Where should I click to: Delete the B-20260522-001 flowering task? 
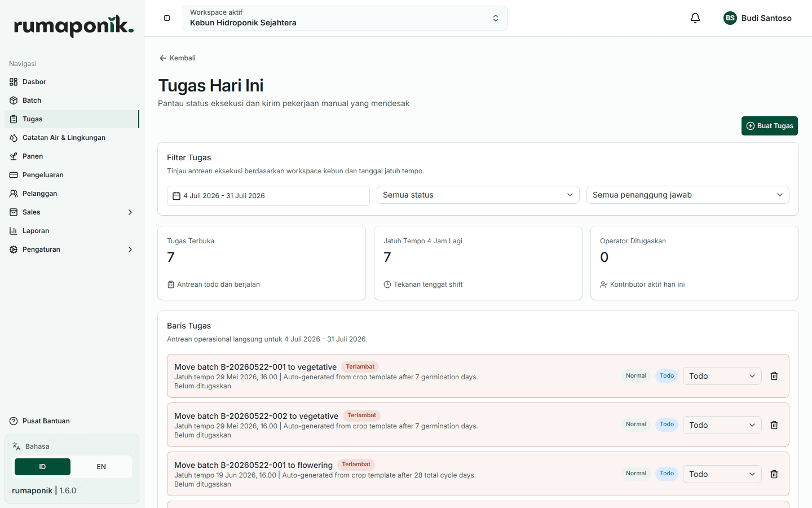pyautogui.click(x=774, y=474)
